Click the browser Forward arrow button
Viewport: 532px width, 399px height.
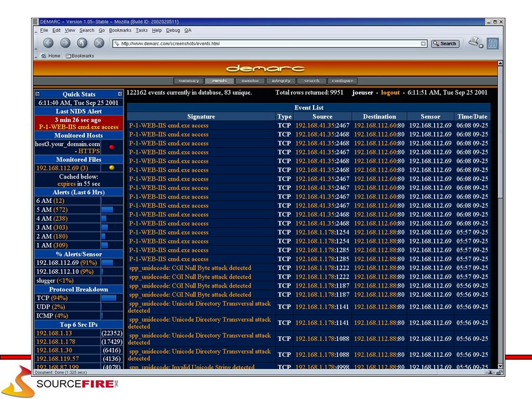65,43
